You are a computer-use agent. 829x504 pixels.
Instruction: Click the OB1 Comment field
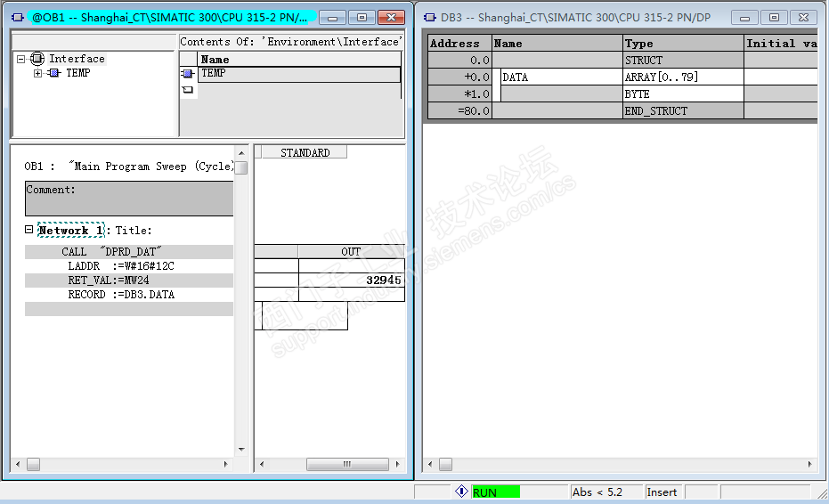129,199
